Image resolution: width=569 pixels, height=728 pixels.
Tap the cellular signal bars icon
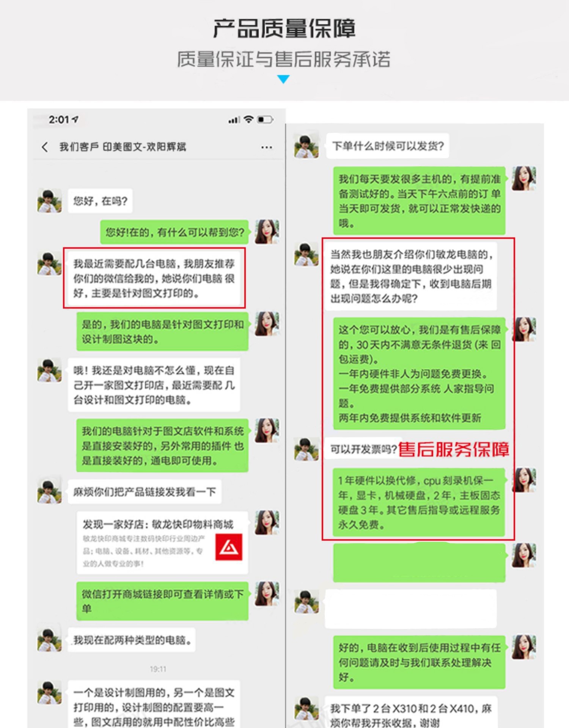234,120
